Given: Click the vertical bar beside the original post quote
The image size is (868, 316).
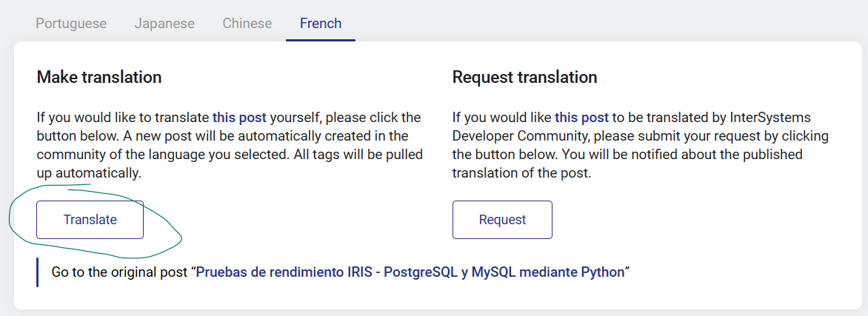Looking at the screenshot, I should click(x=37, y=272).
